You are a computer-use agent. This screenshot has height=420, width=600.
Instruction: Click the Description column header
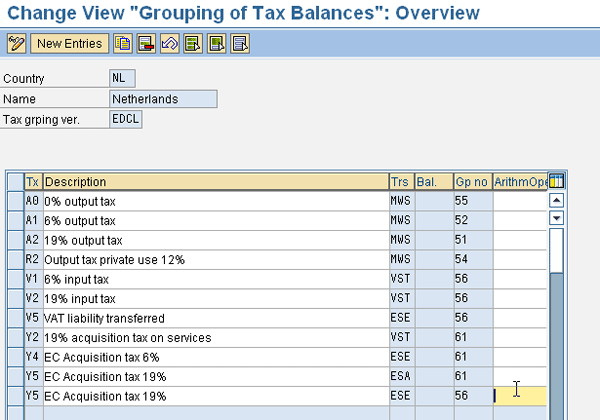(x=215, y=181)
